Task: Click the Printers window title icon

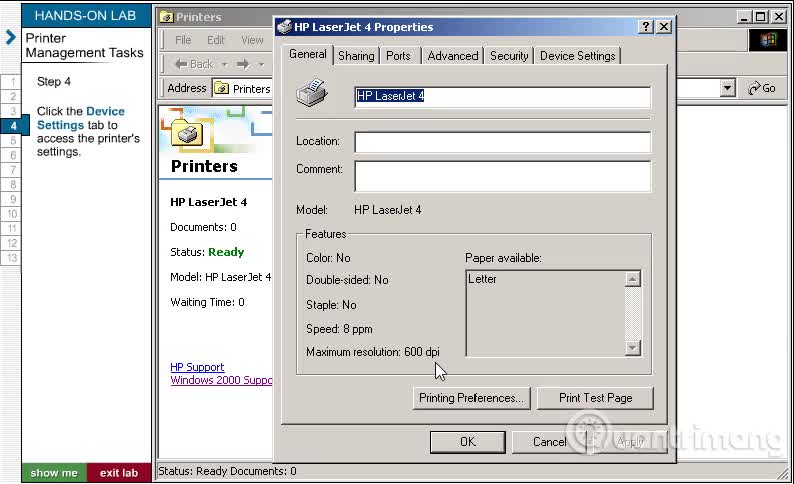Action: [166, 17]
